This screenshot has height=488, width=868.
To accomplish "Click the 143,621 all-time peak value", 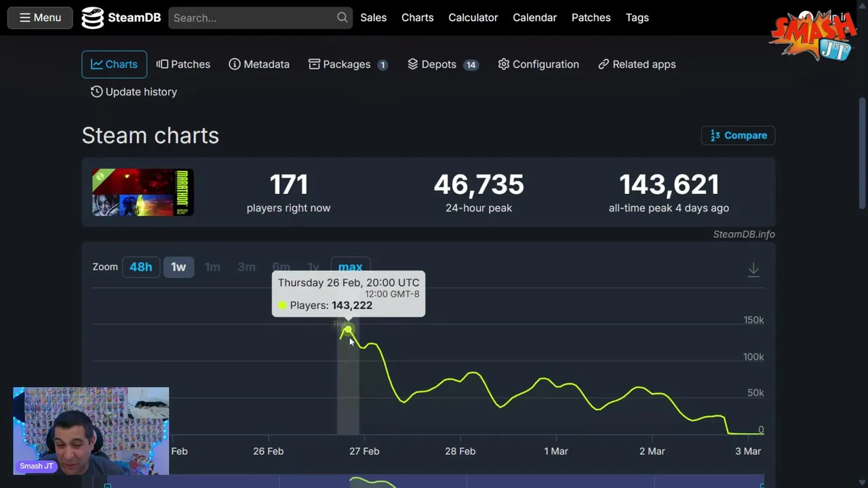I will [x=669, y=184].
